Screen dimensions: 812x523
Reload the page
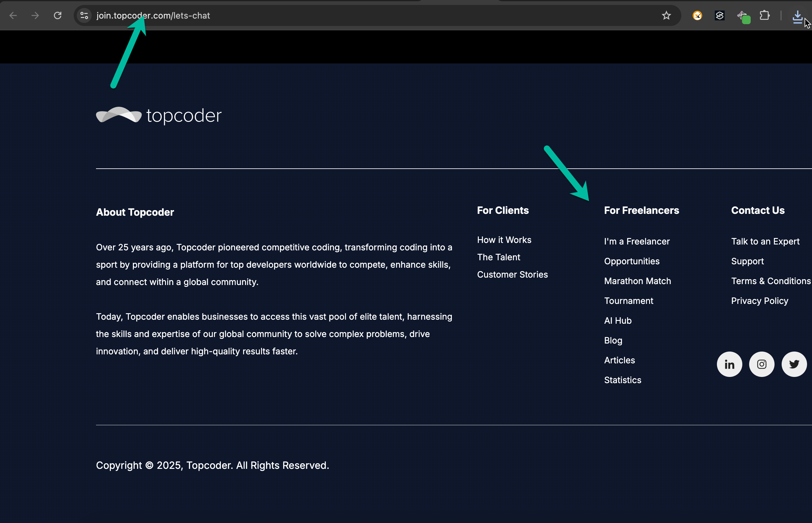point(58,15)
